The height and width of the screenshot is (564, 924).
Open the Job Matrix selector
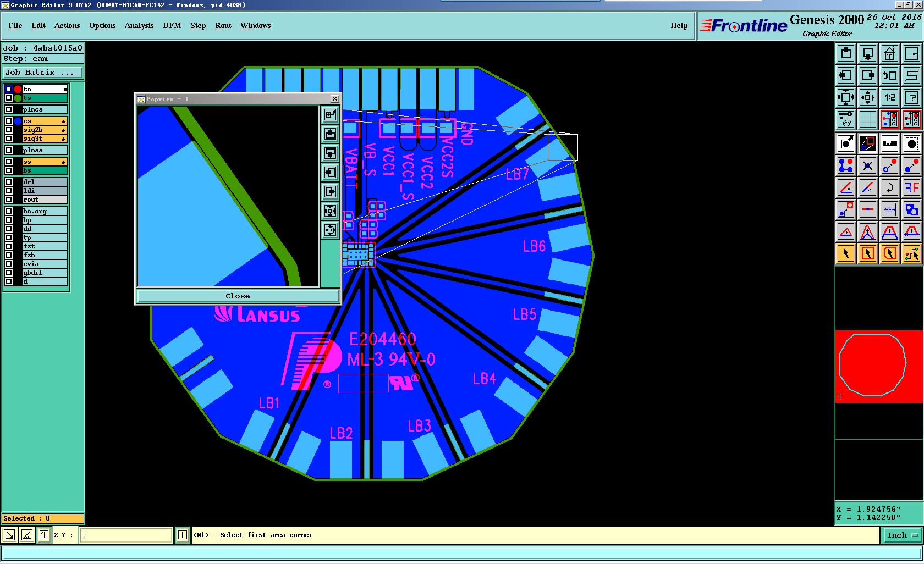coord(43,72)
